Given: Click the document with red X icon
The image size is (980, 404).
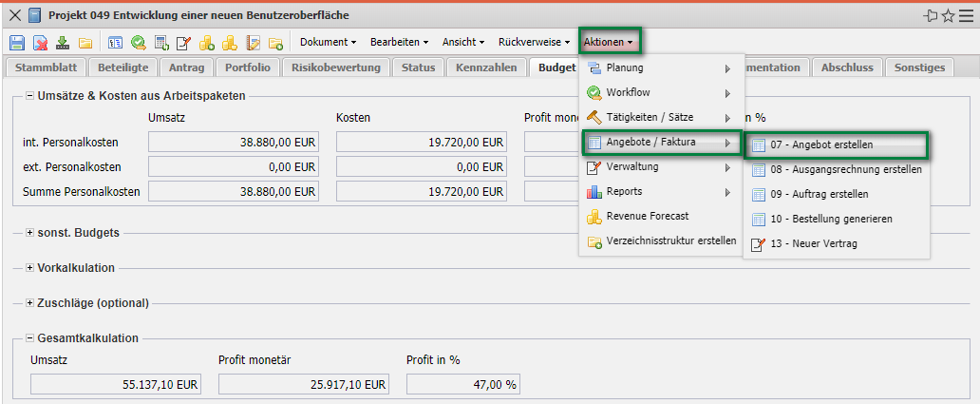Looking at the screenshot, I should pos(41,43).
